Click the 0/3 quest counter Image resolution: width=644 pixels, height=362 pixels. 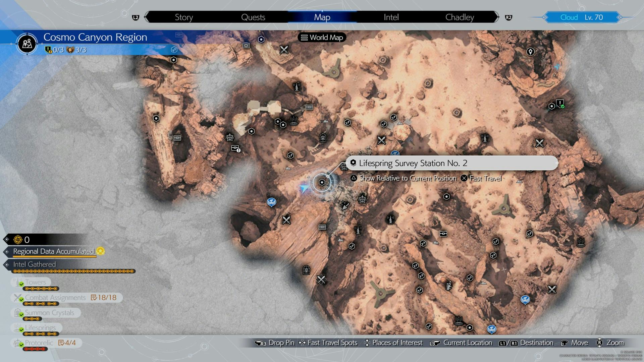(x=54, y=50)
